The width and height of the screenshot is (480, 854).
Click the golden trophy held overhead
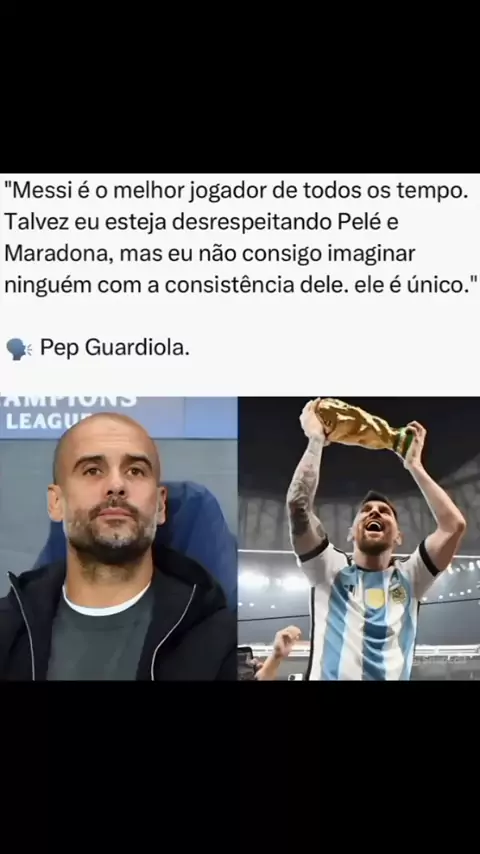coord(362,426)
